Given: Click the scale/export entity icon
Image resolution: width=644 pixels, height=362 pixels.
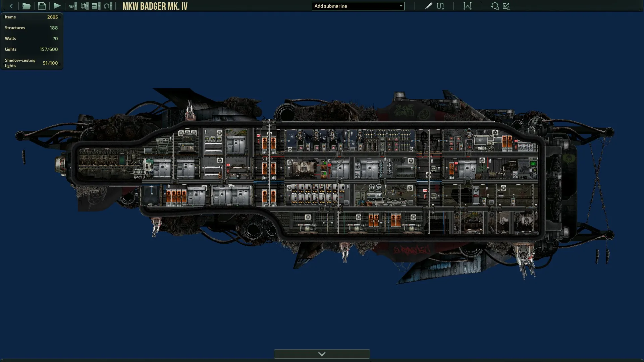Looking at the screenshot, I should pyautogui.click(x=506, y=6).
